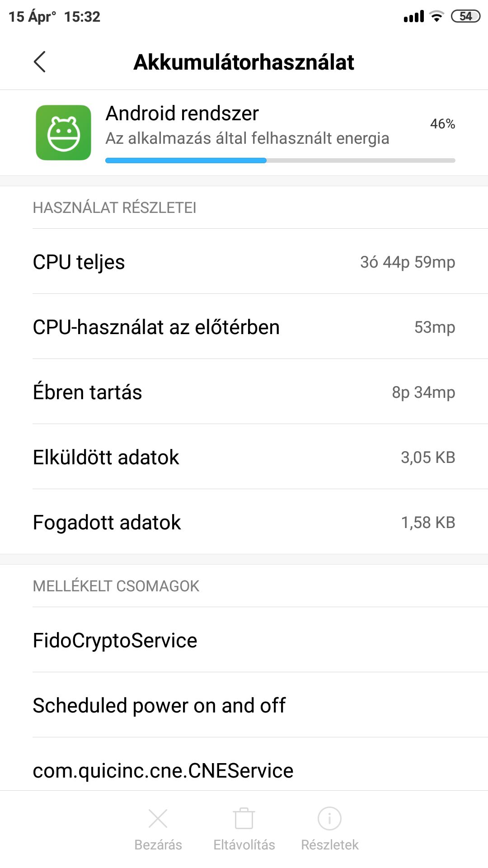
Task: Open com.quicinc.cne.CNEService package
Action: pyautogui.click(x=244, y=770)
